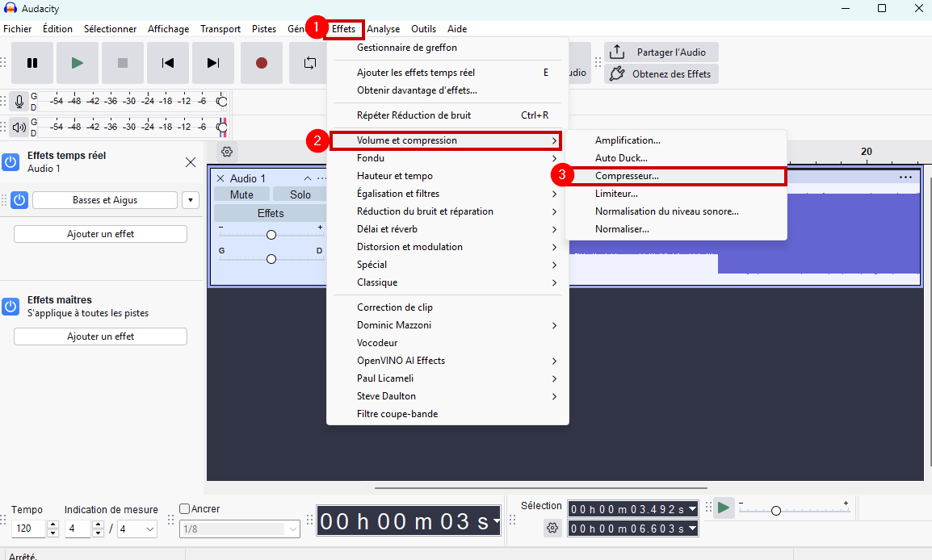Toggle the Effets maîtres power button
This screenshot has width=932, height=560.
[10, 306]
